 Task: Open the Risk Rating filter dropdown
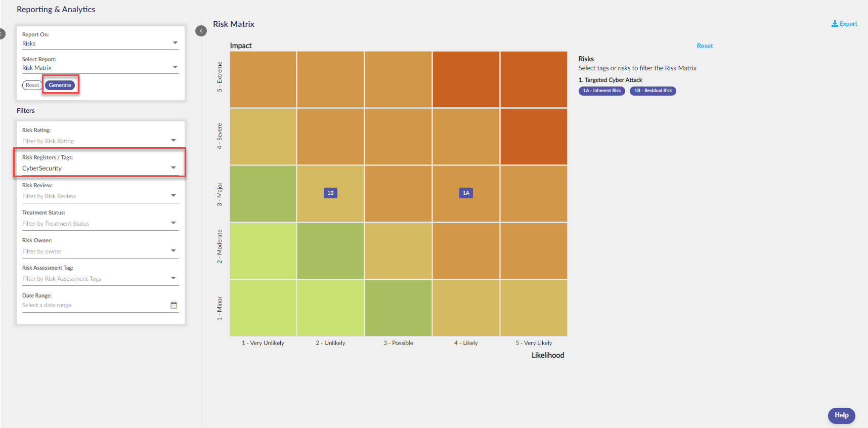(100, 141)
